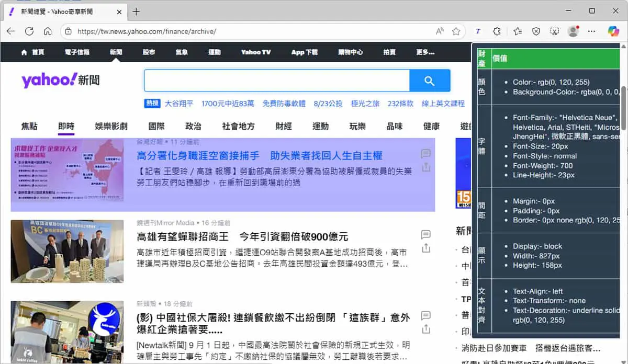Open the Copilot icon in toolbar

[x=613, y=31]
